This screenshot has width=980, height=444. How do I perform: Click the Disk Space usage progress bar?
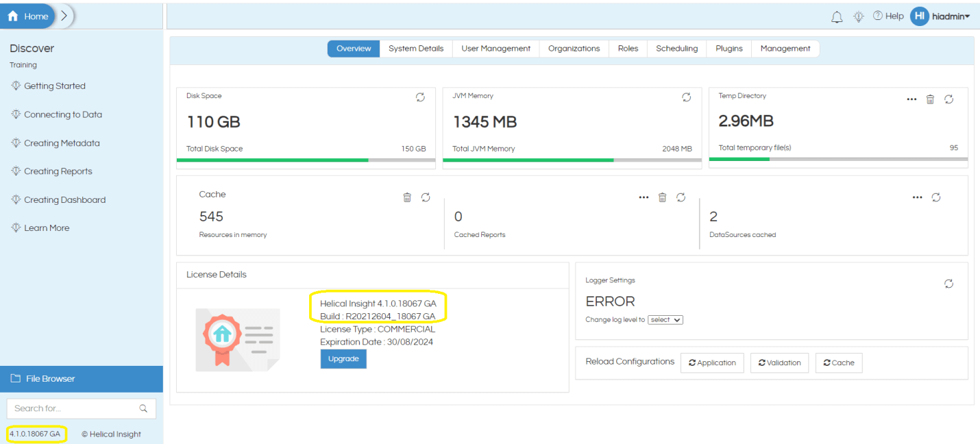(306, 160)
